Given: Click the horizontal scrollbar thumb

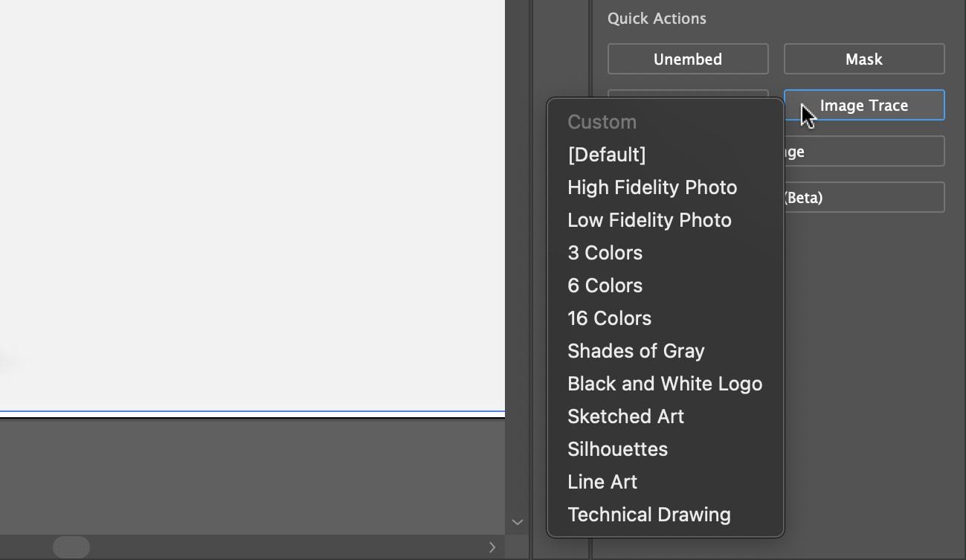Looking at the screenshot, I should (71, 547).
